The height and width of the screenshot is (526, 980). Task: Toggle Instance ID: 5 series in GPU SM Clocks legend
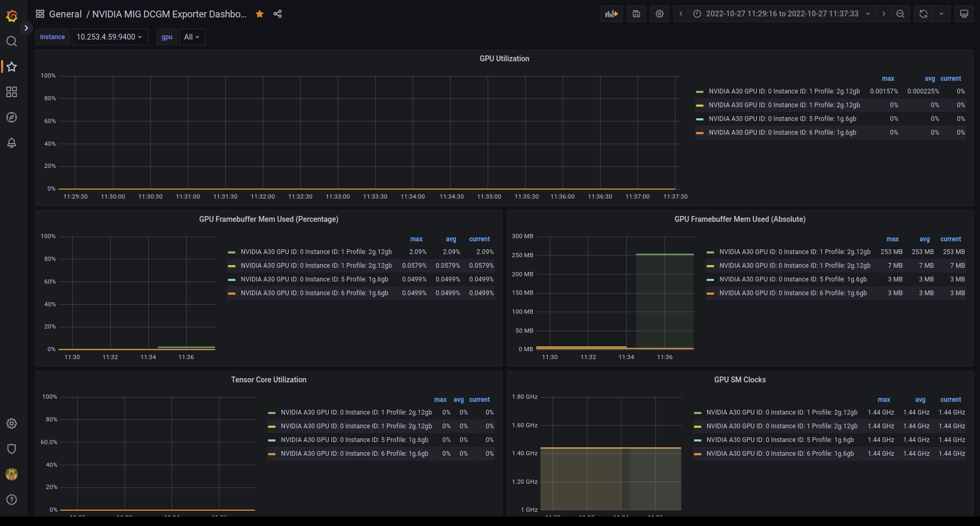click(x=780, y=440)
